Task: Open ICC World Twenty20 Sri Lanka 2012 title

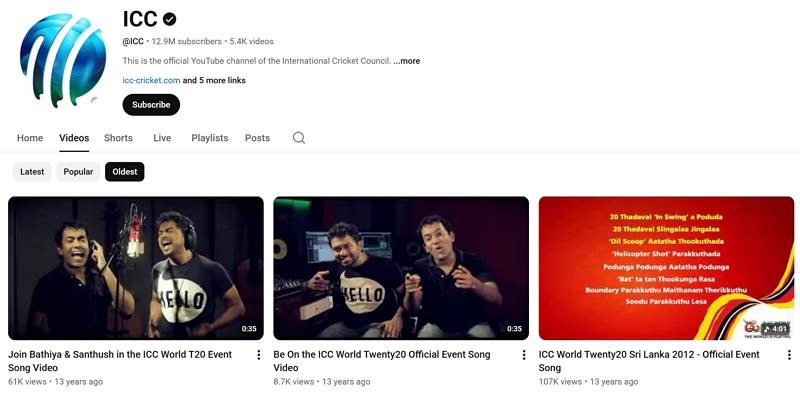Action: click(x=649, y=361)
